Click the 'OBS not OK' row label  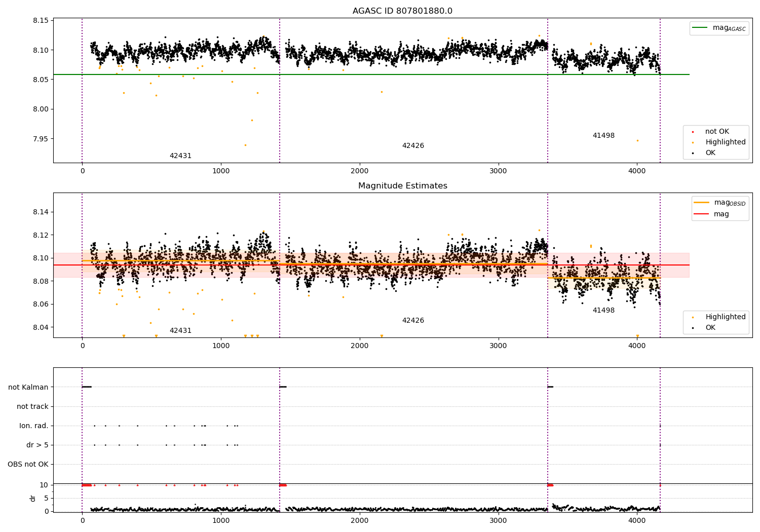28,465
